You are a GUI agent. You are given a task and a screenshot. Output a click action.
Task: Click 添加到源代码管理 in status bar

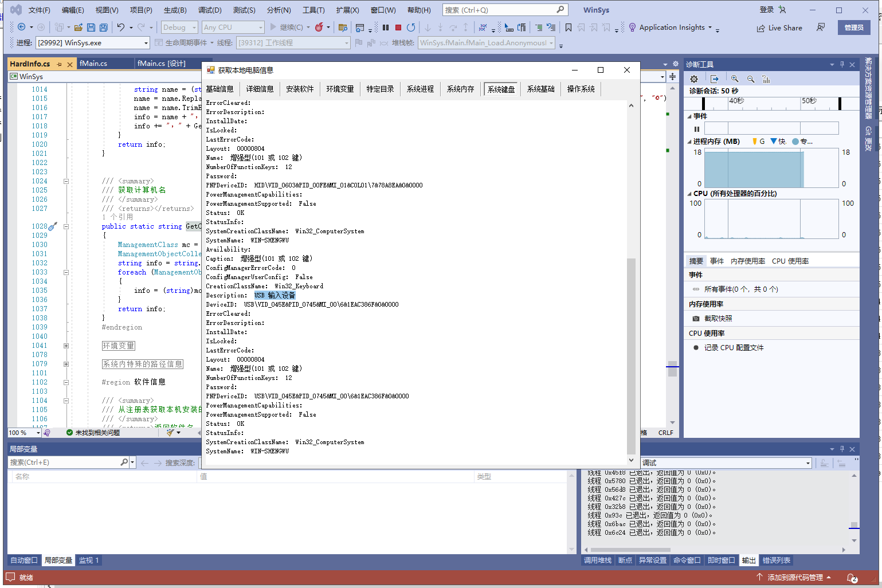pyautogui.click(x=794, y=578)
